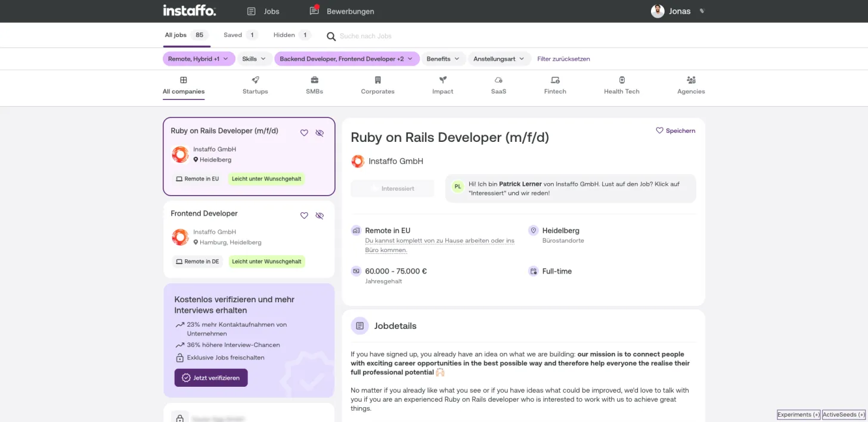Expand the Remote, Hybrid +1 filter
868x422 pixels.
click(x=199, y=59)
